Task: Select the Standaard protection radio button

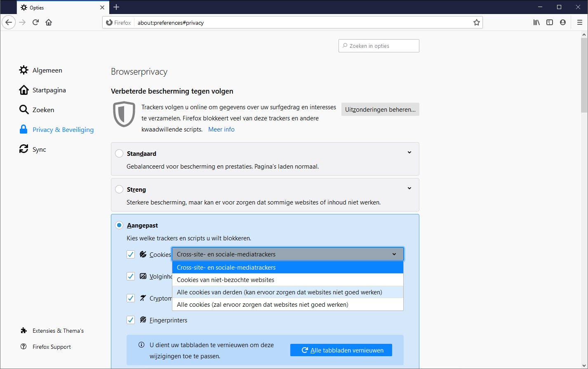Action: point(119,153)
